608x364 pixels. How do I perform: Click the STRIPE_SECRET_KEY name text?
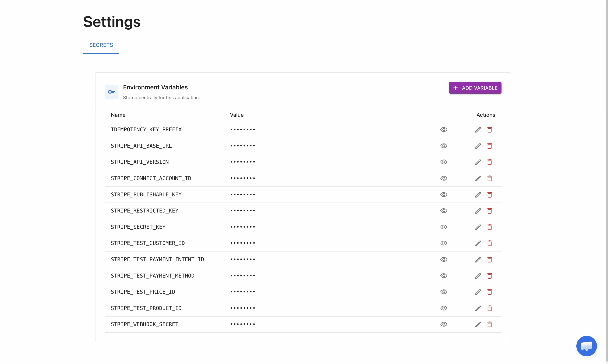[x=138, y=227]
